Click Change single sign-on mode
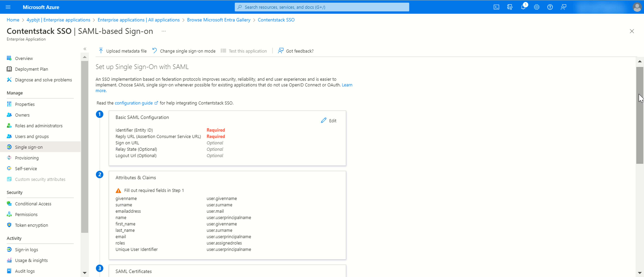Viewport: 644px width, 277px height. click(184, 51)
